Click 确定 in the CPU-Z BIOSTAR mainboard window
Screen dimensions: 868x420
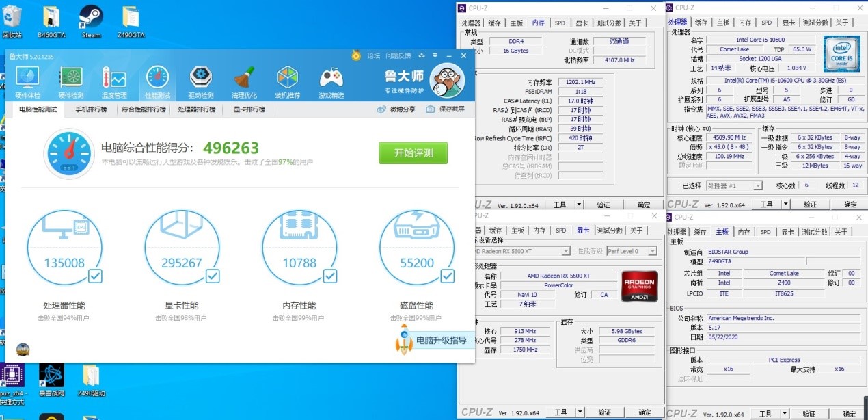(x=850, y=412)
